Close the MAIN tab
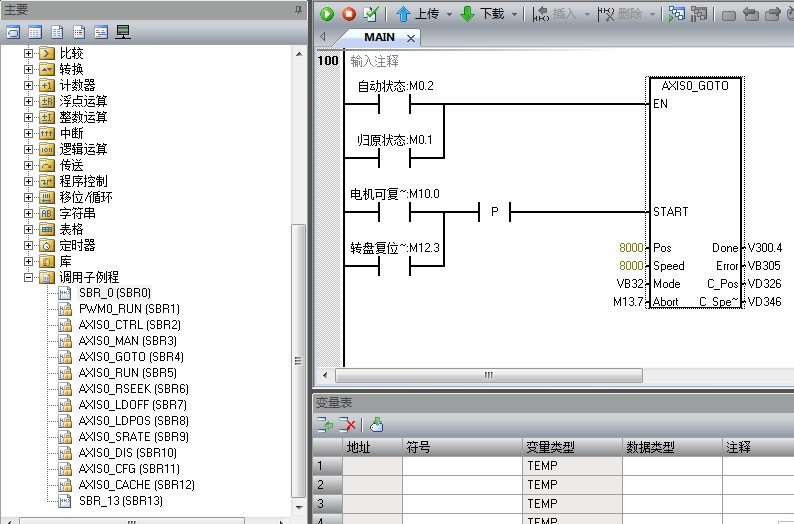This screenshot has width=794, height=524. click(x=410, y=38)
